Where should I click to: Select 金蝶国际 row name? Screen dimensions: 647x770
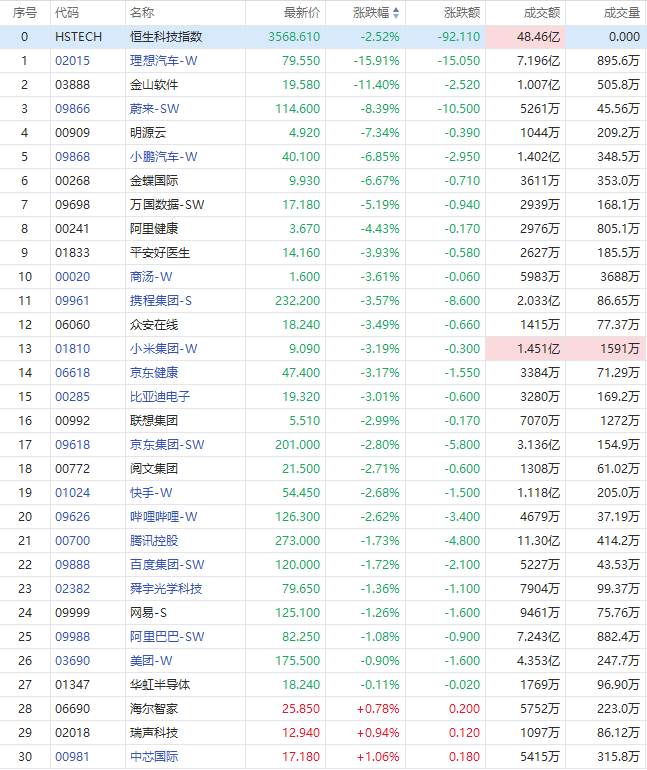(154, 181)
